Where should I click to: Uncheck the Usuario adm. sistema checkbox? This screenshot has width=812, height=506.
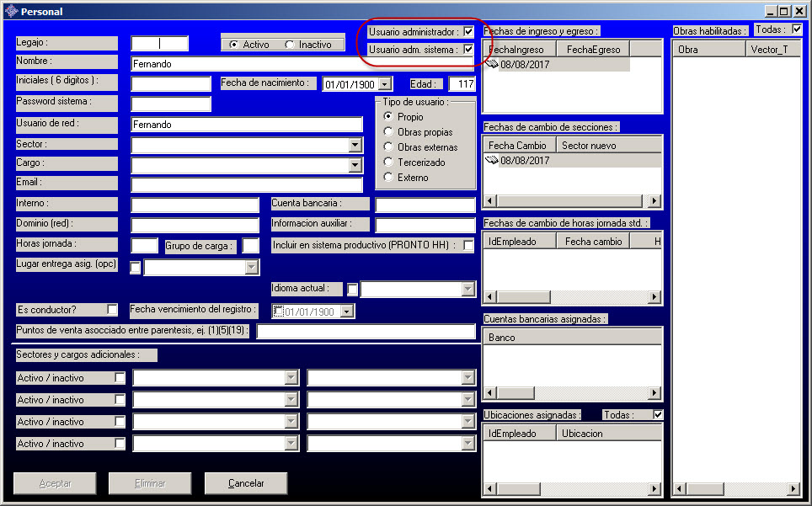pos(469,50)
